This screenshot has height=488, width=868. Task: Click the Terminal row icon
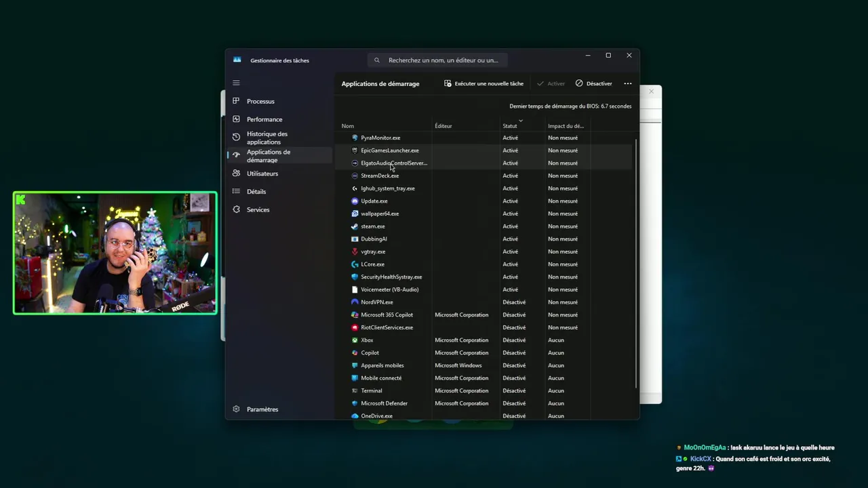click(x=355, y=390)
